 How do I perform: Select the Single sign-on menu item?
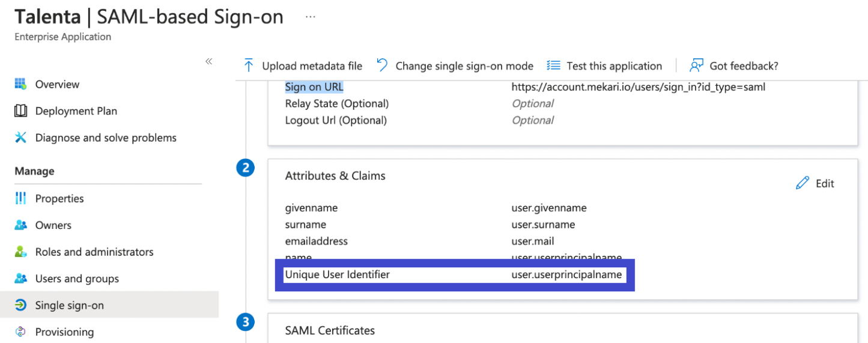(108, 305)
